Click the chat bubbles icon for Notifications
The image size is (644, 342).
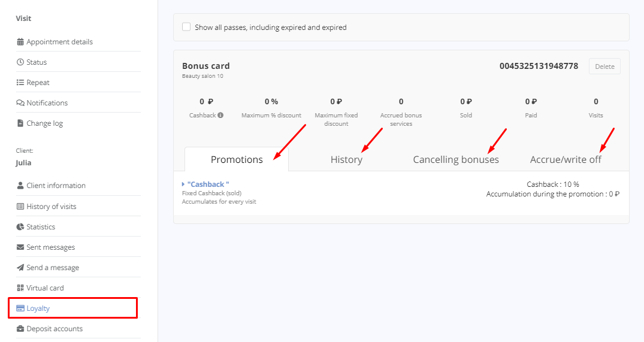[20, 102]
